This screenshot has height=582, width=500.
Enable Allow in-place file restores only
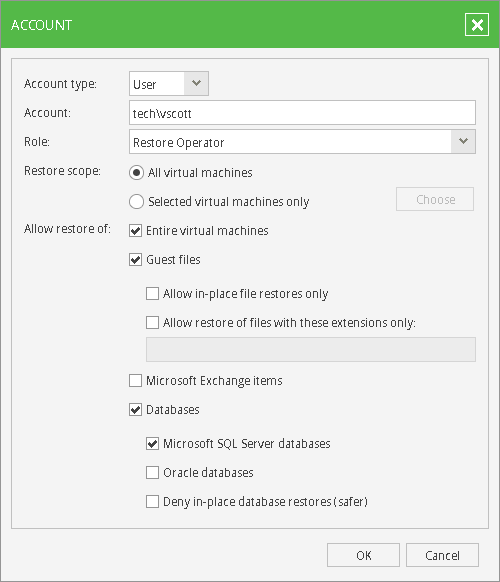click(x=152, y=294)
